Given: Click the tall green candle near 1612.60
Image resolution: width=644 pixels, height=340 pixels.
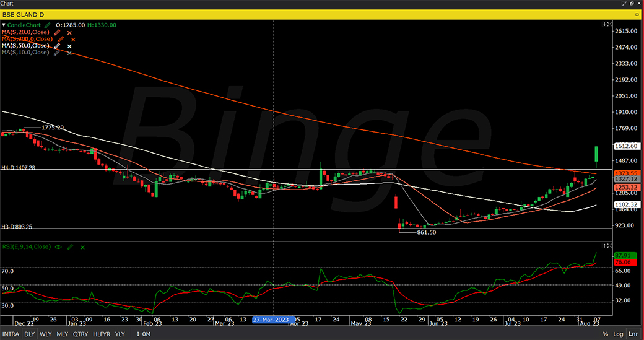Looking at the screenshot, I should [x=596, y=154].
